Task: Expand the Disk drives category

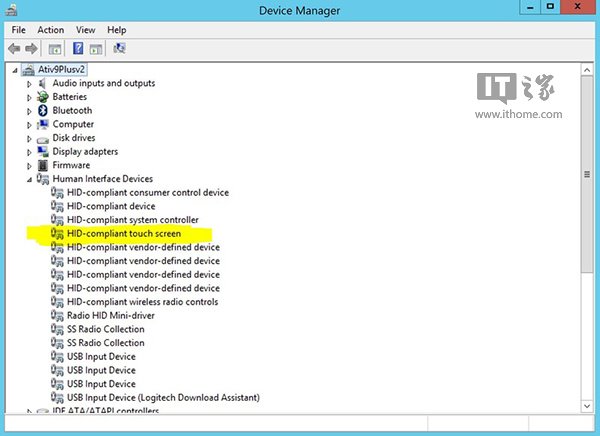Action: pos(29,139)
